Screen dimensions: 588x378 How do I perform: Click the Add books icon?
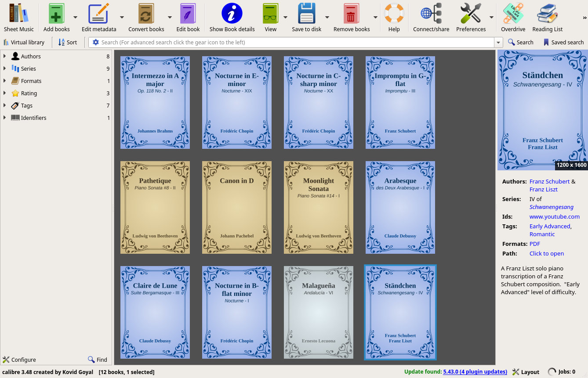click(x=56, y=13)
